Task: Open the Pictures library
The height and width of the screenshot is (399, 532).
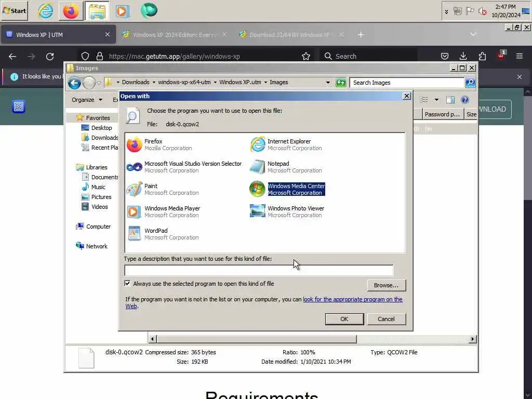Action: click(x=96, y=197)
